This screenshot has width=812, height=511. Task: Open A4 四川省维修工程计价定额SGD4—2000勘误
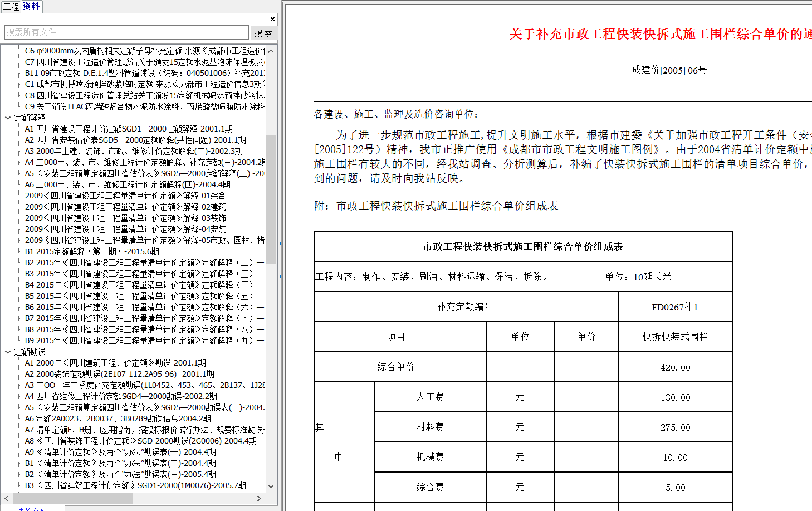click(x=121, y=396)
